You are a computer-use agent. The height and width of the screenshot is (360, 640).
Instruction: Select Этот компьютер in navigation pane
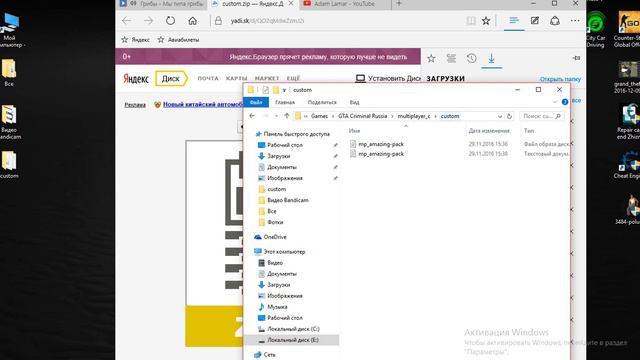pos(284,252)
